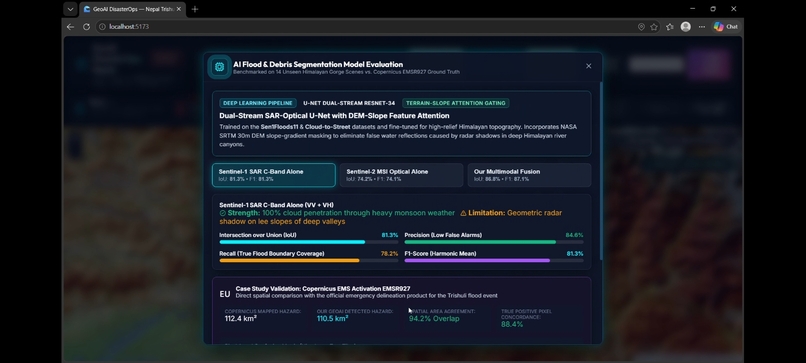Click the DEEP LEARNING PIPELINE badge
The height and width of the screenshot is (363, 806).
click(x=258, y=103)
